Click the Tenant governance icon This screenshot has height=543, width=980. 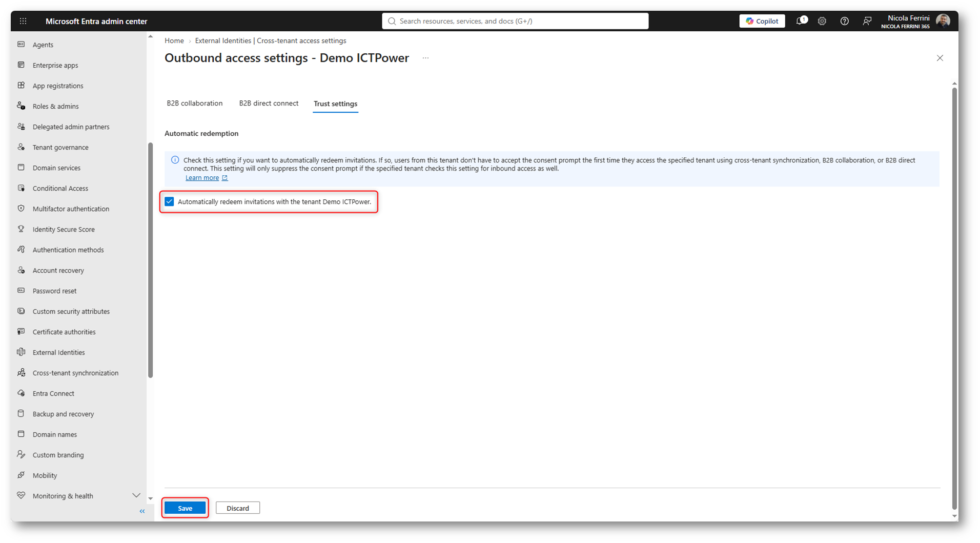[x=21, y=147]
